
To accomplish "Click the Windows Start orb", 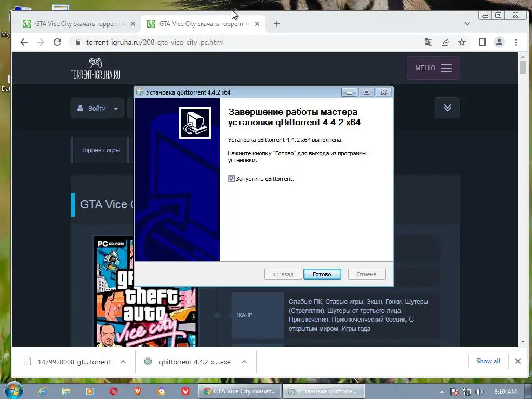I will pyautogui.click(x=14, y=391).
